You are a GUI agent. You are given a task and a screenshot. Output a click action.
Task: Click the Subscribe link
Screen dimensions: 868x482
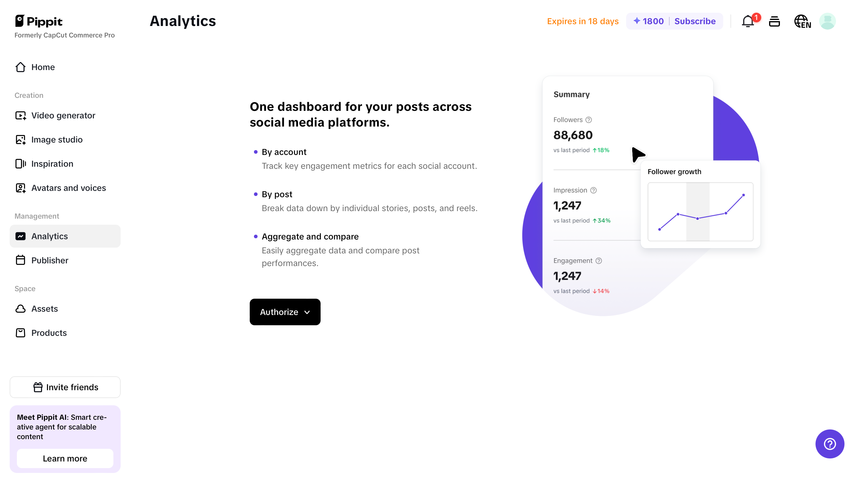click(x=695, y=21)
